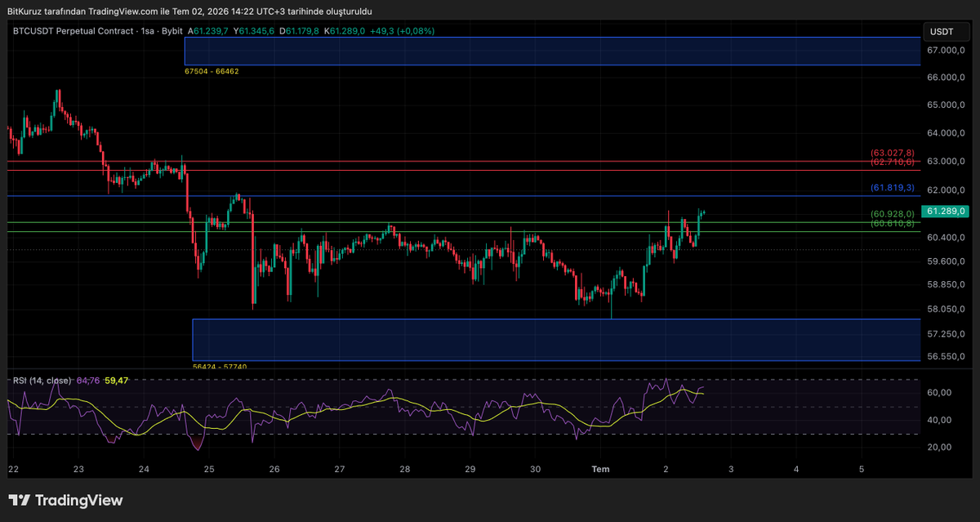The height and width of the screenshot is (522, 980).
Task: Select the RSI (14, close) indicator legend
Action: pos(41,381)
